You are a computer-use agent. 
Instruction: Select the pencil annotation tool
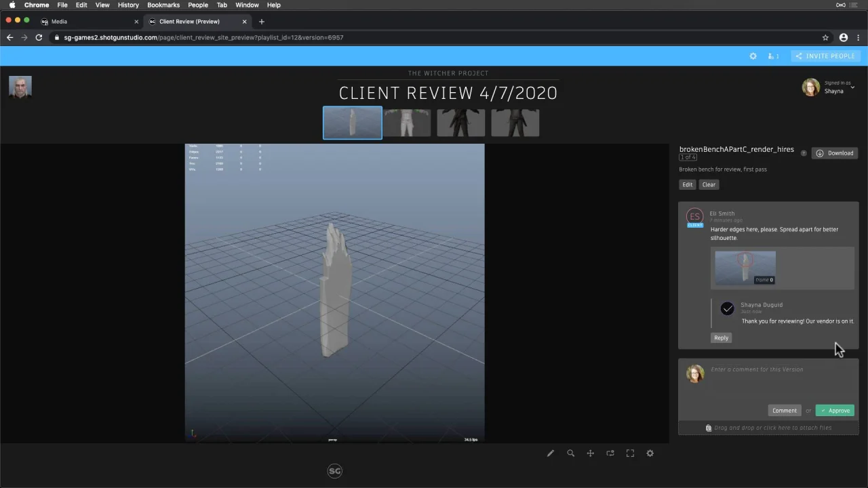click(551, 453)
